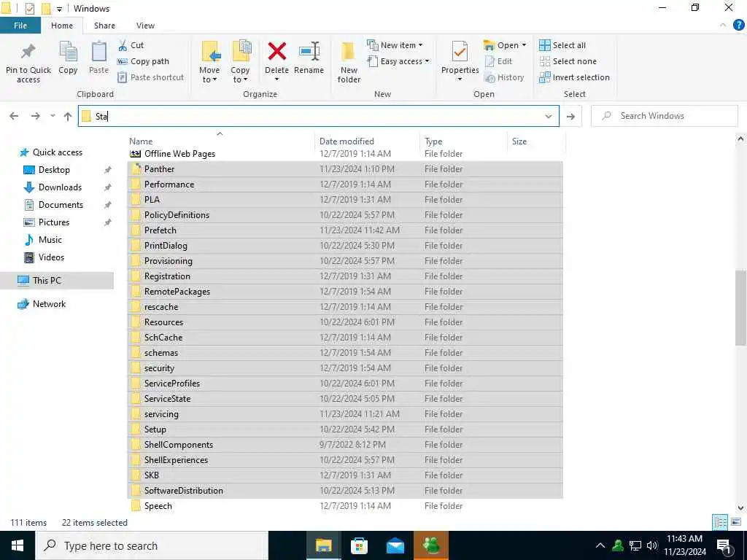Open address bar history dropdown
This screenshot has height=560, width=747.
pos(549,116)
